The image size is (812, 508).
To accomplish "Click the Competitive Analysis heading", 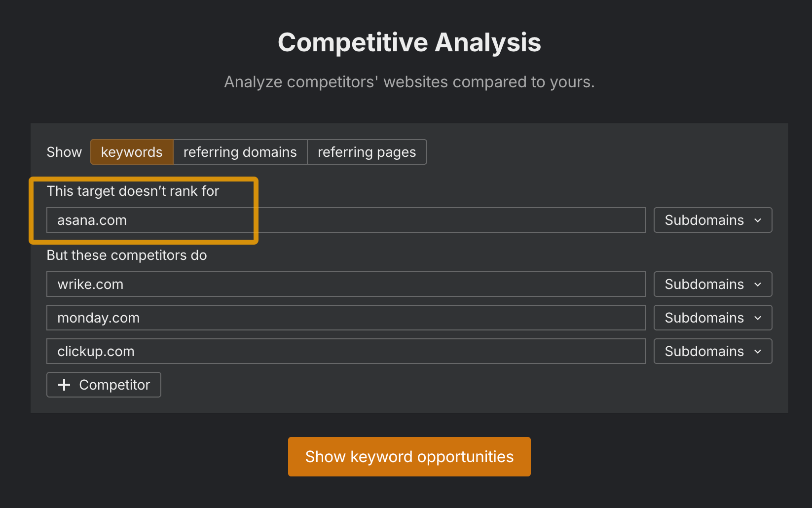I will coord(409,42).
